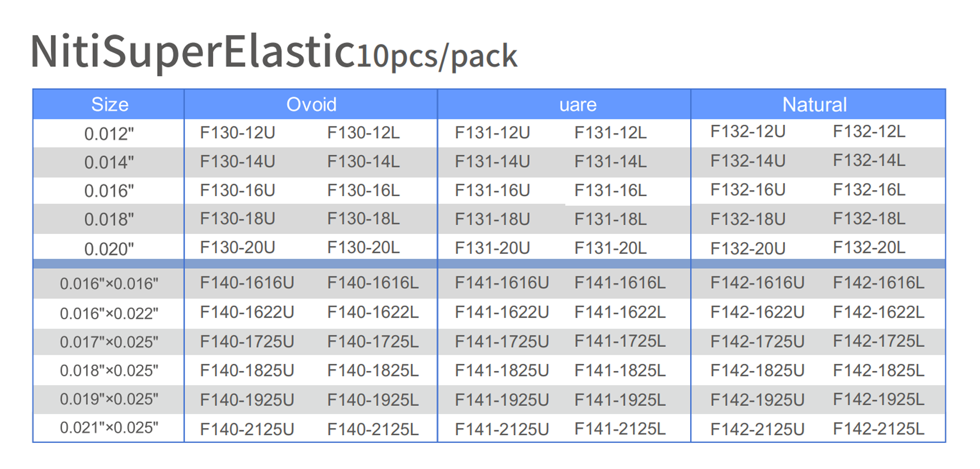Click the 0.016"×0.016" size cell
980x469 pixels.
(109, 284)
